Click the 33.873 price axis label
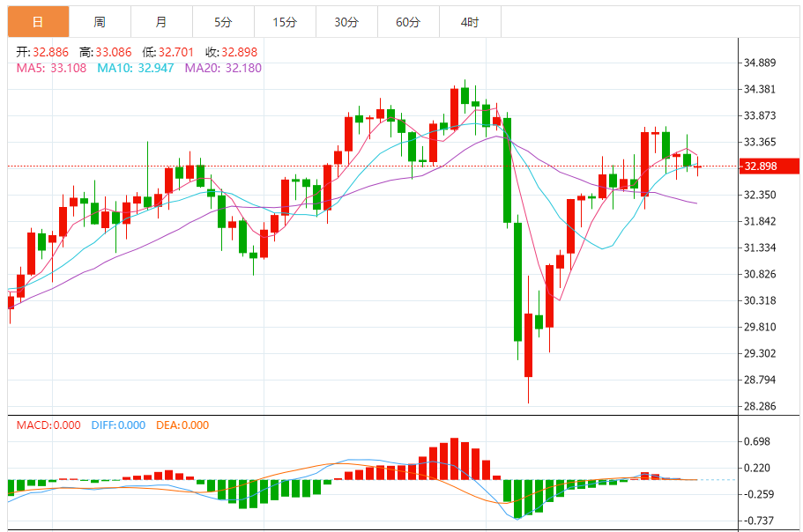 pos(760,115)
